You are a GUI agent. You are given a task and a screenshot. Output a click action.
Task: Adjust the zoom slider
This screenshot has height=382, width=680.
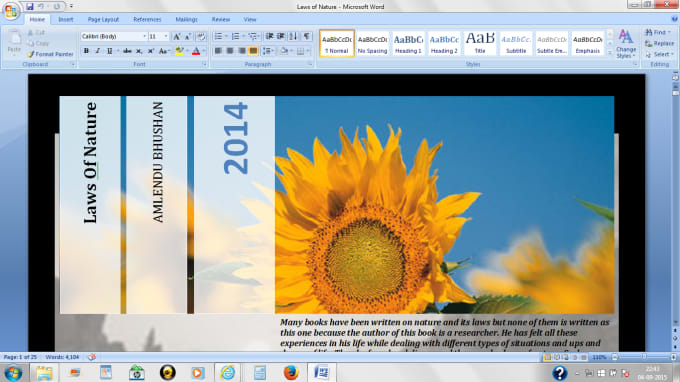pos(644,357)
